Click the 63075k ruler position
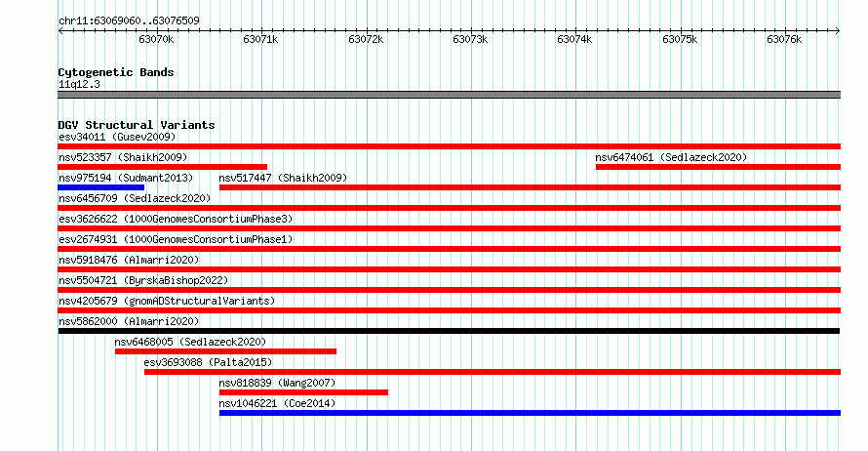868x451 pixels. [680, 39]
